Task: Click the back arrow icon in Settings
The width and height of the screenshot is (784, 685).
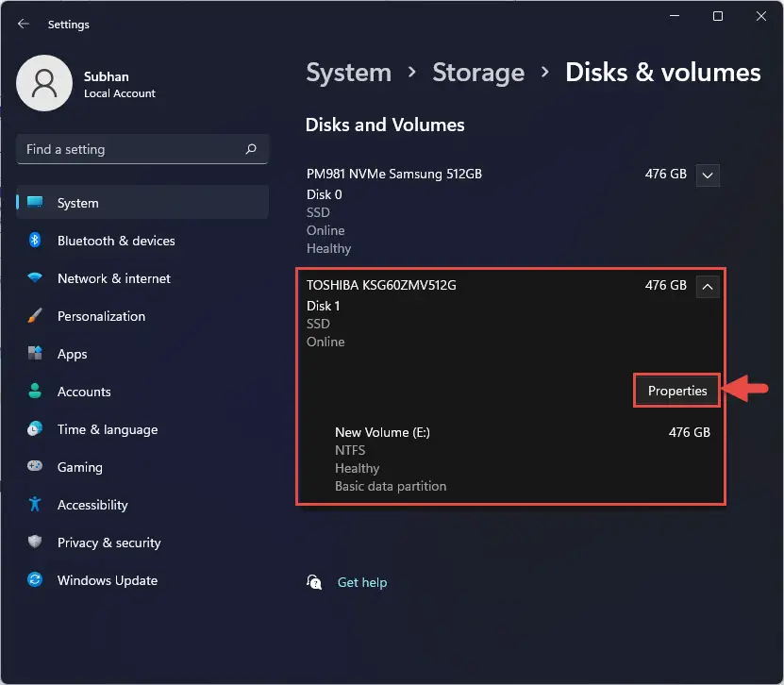Action: point(23,24)
